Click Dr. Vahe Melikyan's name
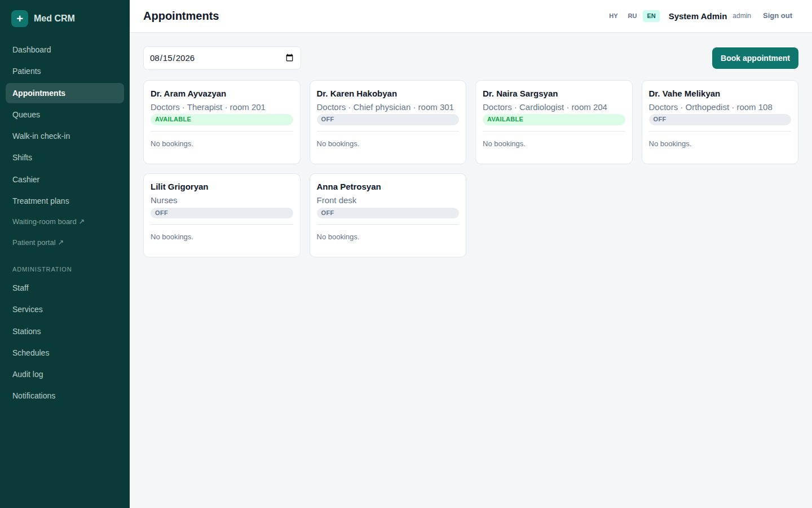 (x=685, y=94)
